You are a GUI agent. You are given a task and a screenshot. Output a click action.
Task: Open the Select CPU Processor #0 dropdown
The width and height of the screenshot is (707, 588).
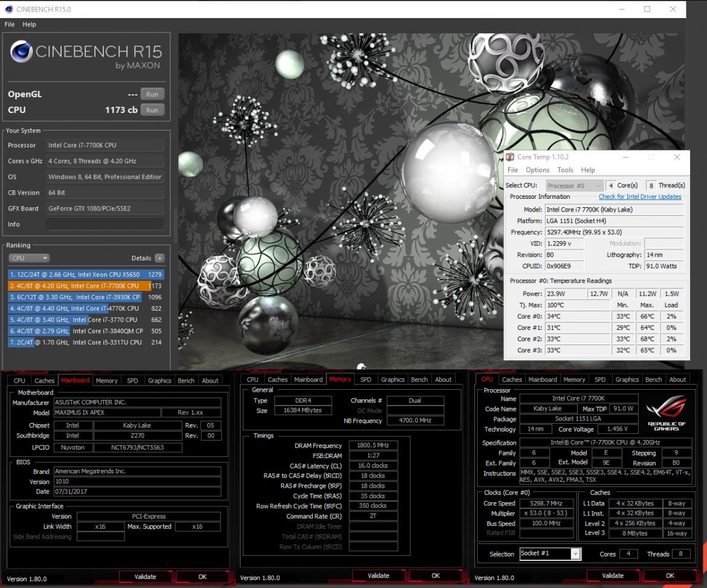(x=574, y=186)
